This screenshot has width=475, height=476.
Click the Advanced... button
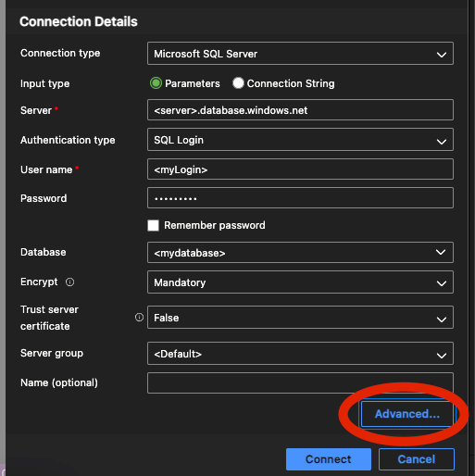coord(407,414)
